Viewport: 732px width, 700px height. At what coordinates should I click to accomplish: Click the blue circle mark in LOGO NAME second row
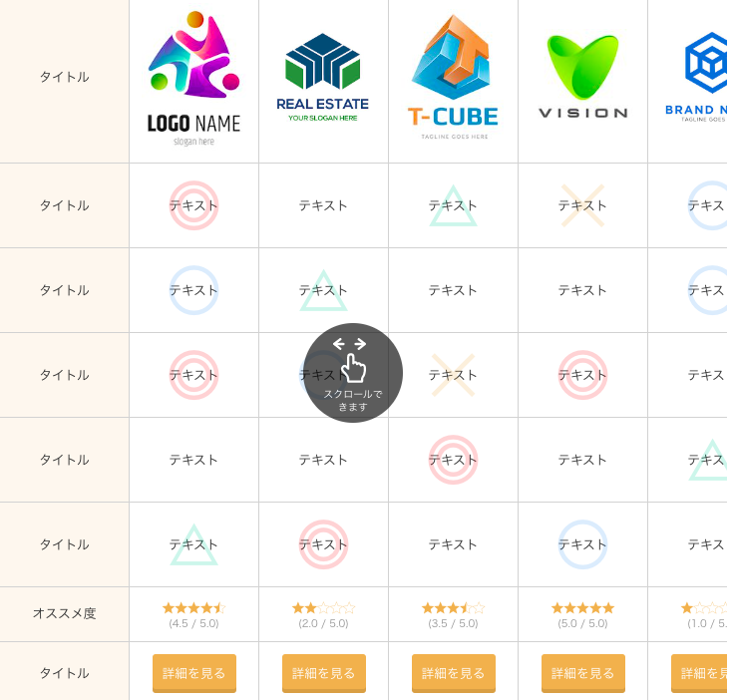pyautogui.click(x=193, y=290)
